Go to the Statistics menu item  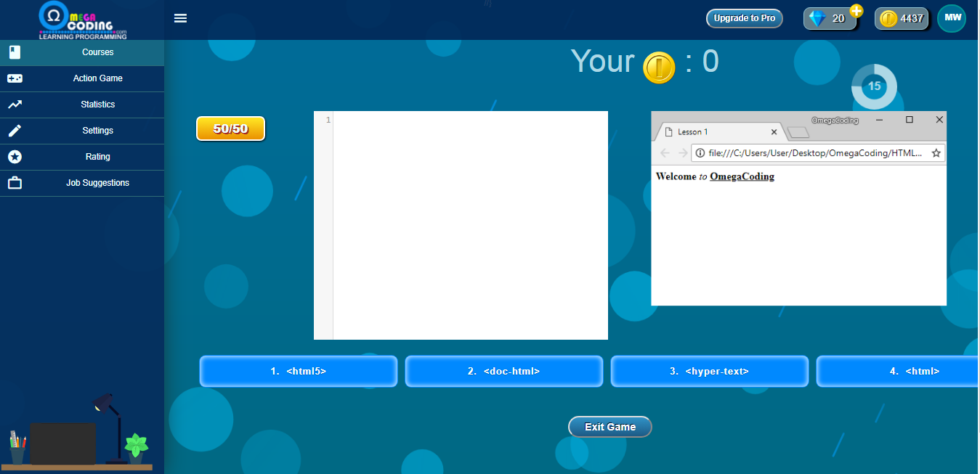[x=82, y=105]
